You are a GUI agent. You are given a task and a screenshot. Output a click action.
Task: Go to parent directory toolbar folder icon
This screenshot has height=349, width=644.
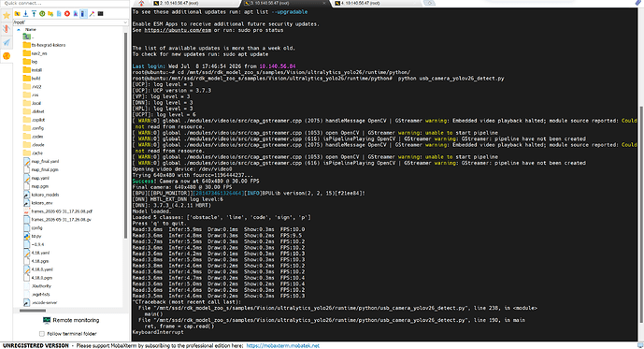17,14
